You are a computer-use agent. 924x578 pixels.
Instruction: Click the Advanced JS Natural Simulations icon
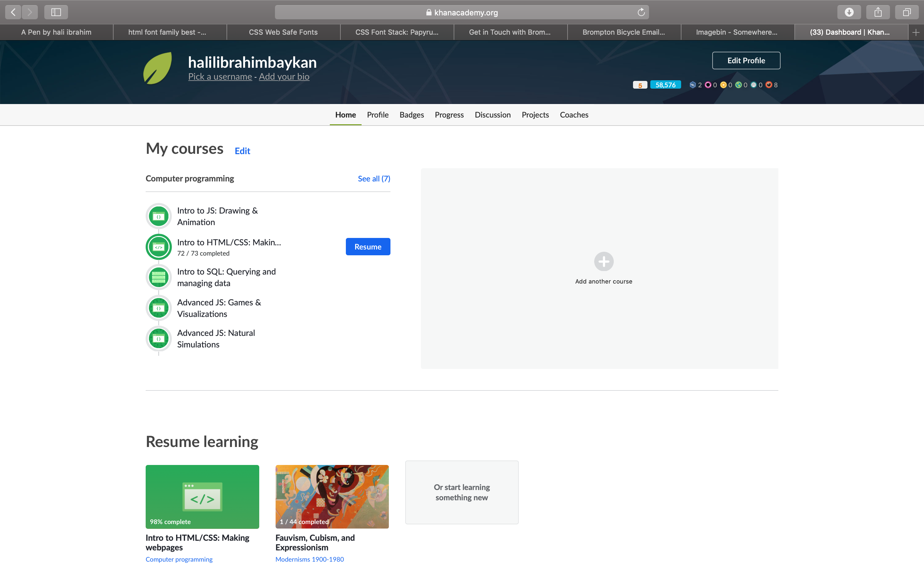coord(158,339)
